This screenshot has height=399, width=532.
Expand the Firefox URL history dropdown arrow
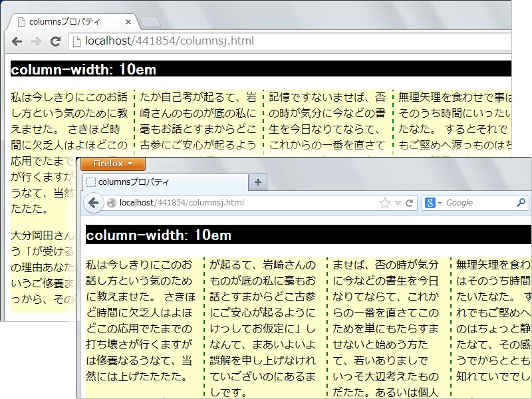[398, 203]
